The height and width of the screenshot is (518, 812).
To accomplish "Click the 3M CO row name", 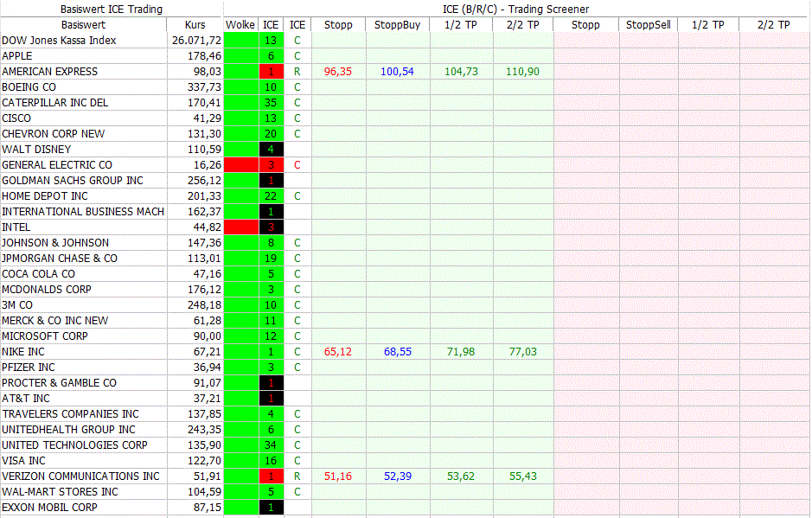I will point(17,305).
